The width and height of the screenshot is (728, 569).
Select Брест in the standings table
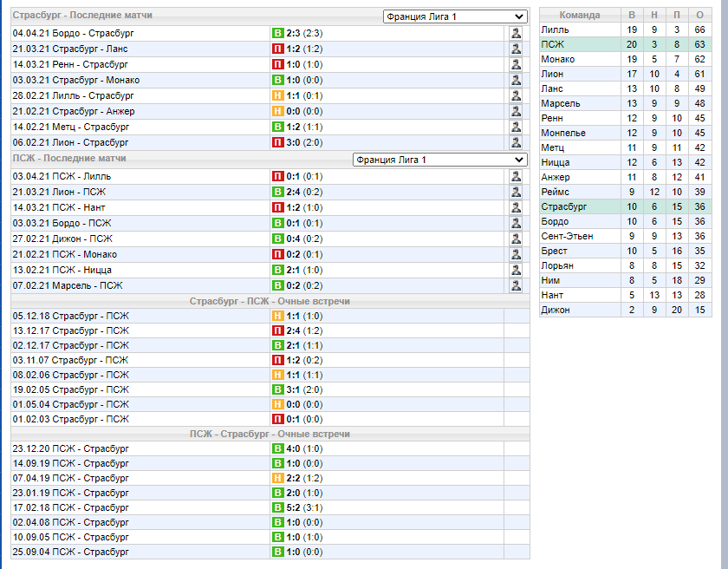click(x=626, y=251)
